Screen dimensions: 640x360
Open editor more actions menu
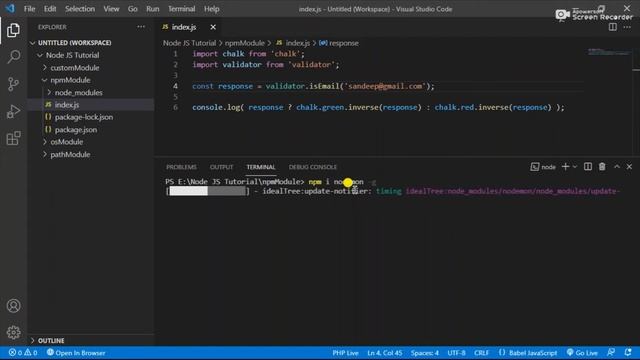(627, 27)
